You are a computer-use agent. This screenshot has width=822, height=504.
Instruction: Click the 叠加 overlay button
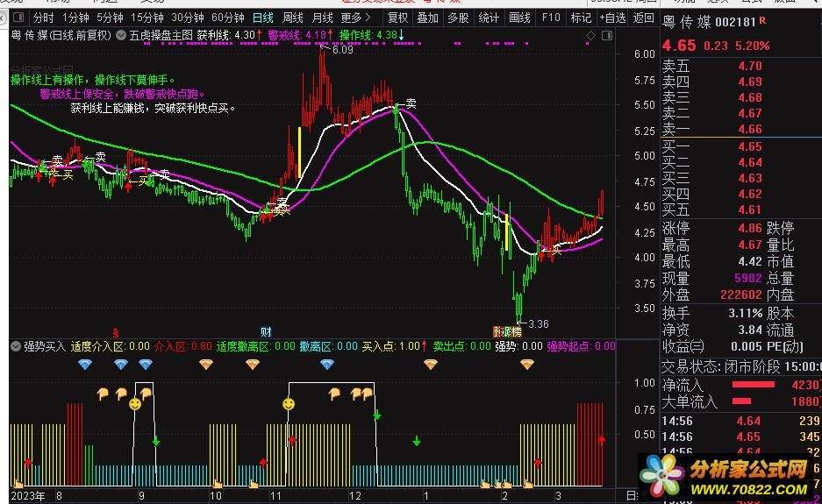point(428,18)
